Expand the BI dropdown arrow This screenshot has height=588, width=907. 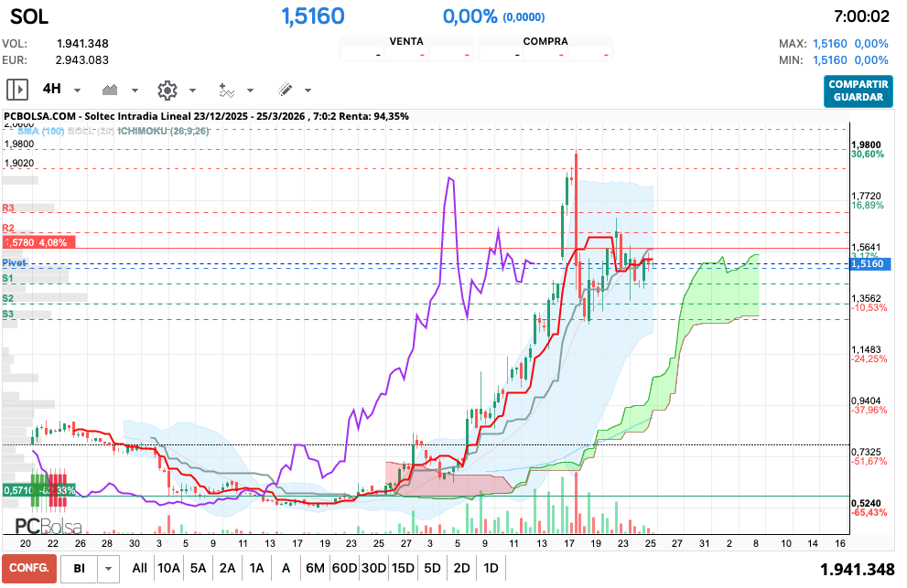click(x=108, y=569)
